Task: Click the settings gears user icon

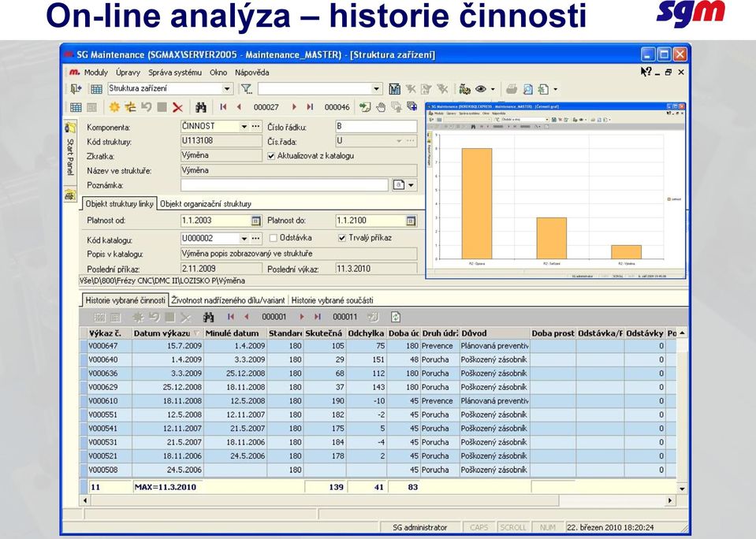Action: [x=464, y=89]
